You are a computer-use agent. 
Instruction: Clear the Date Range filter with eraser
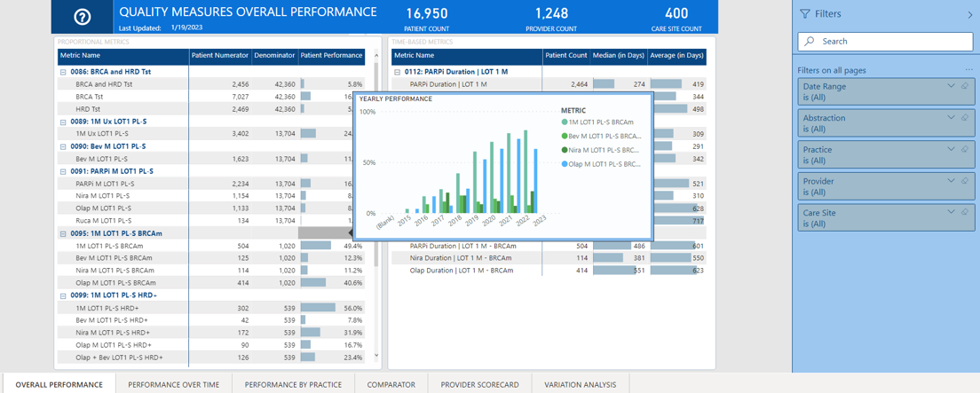click(964, 86)
